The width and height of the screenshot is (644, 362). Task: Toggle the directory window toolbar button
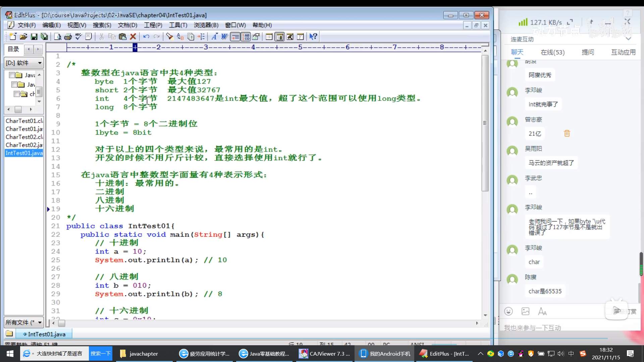279,37
